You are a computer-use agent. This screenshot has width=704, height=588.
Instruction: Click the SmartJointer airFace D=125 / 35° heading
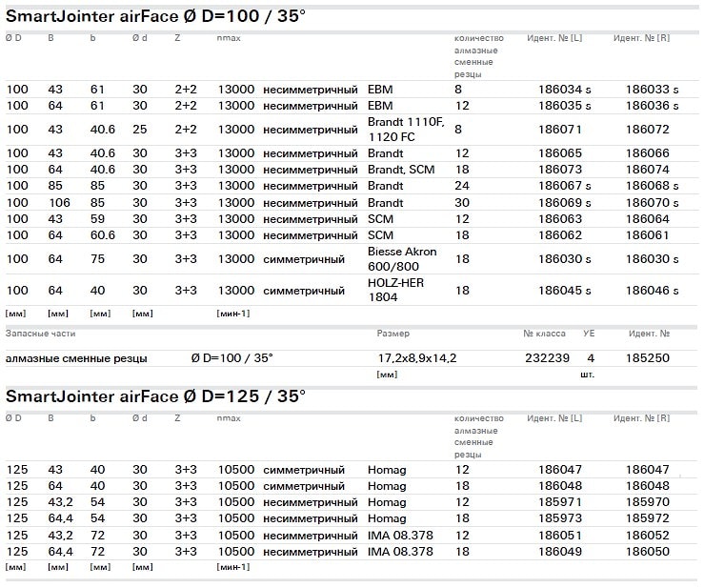click(x=156, y=395)
